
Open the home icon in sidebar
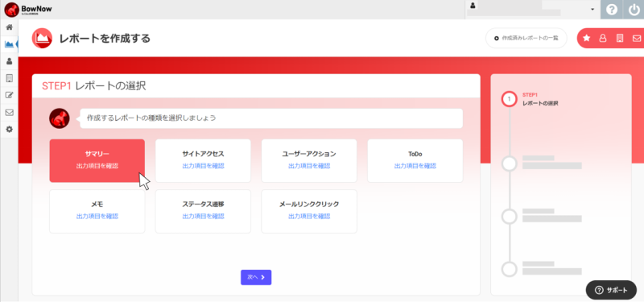click(9, 27)
